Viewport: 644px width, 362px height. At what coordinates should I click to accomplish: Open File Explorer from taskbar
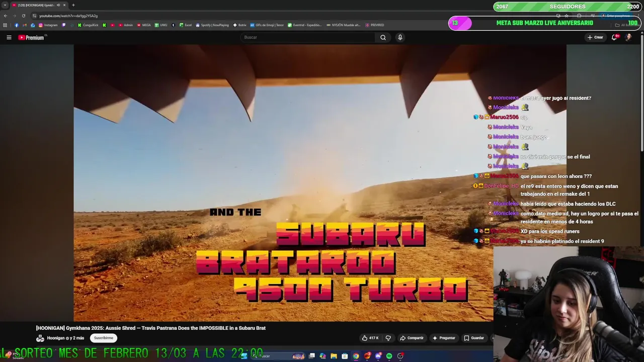334,356
